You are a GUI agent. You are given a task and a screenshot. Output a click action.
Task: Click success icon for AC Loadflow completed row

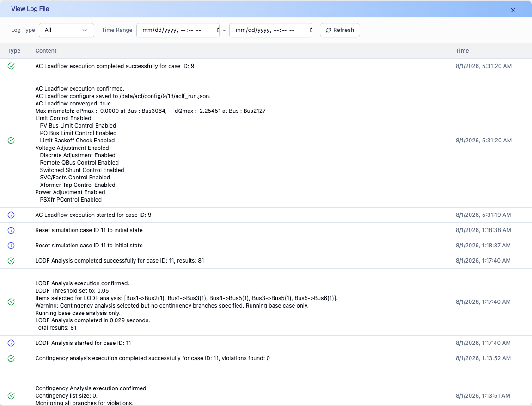(x=11, y=66)
